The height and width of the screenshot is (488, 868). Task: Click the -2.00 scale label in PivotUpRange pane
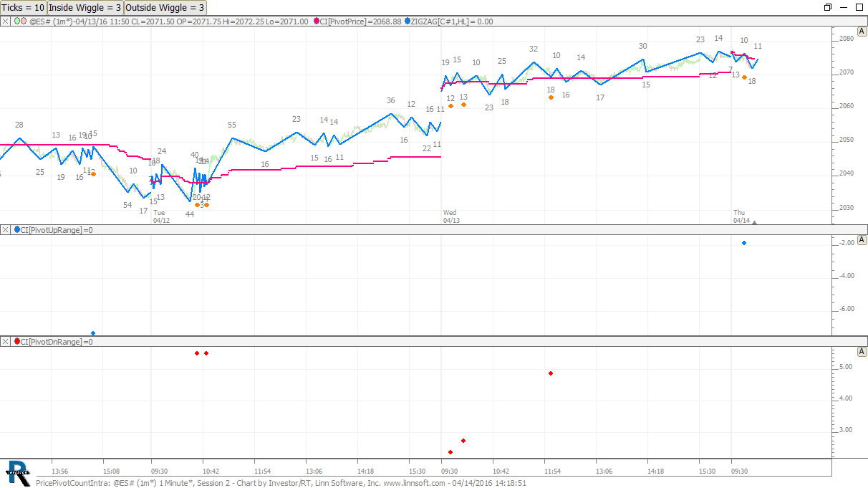[x=846, y=242]
